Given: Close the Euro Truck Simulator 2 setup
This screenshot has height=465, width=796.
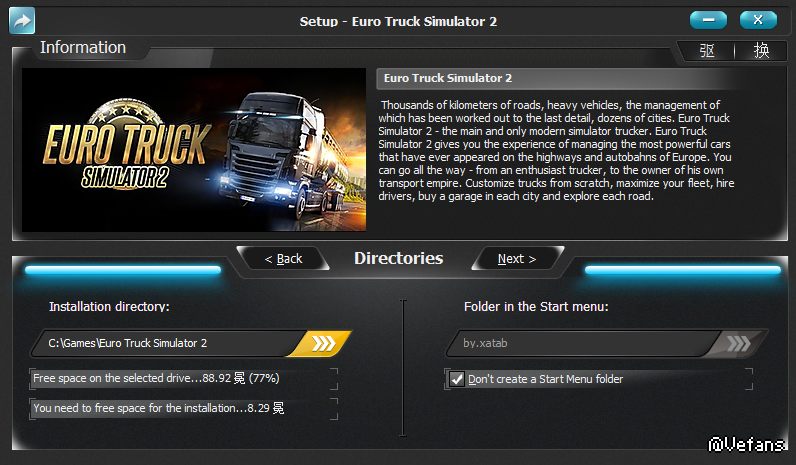Looking at the screenshot, I should 758,20.
